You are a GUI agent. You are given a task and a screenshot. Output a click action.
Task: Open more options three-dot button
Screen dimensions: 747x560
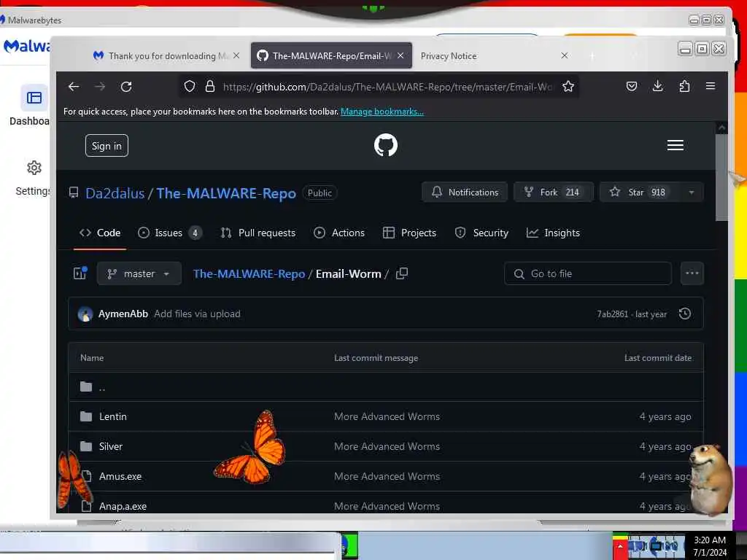point(692,273)
